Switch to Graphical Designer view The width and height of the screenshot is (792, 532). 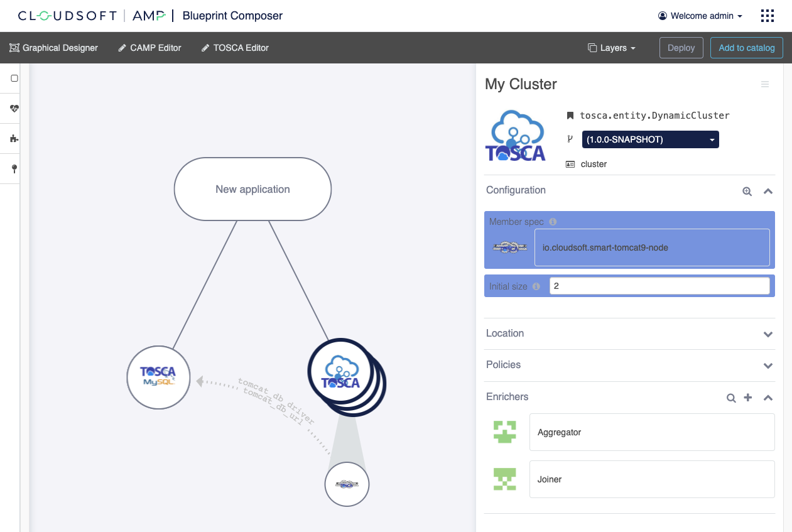[x=54, y=48]
